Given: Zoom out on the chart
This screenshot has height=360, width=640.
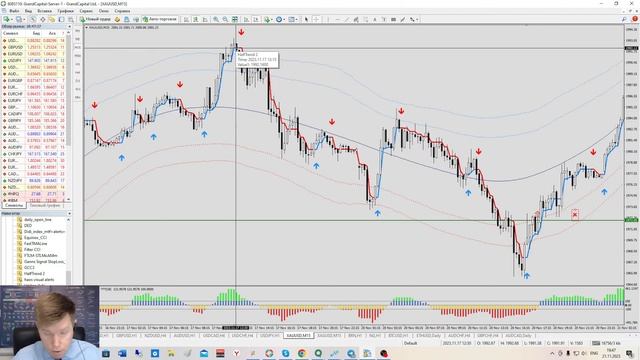Looking at the screenshot, I should click(x=225, y=19).
